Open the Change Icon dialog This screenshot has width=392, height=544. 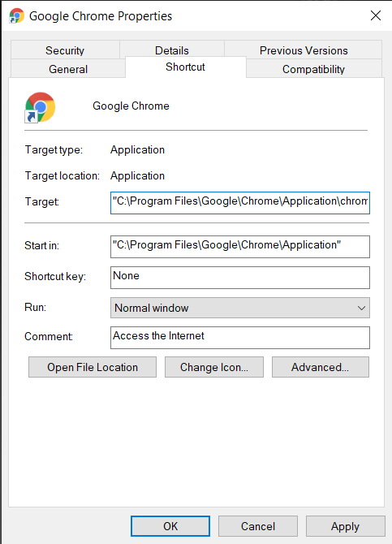click(x=214, y=367)
